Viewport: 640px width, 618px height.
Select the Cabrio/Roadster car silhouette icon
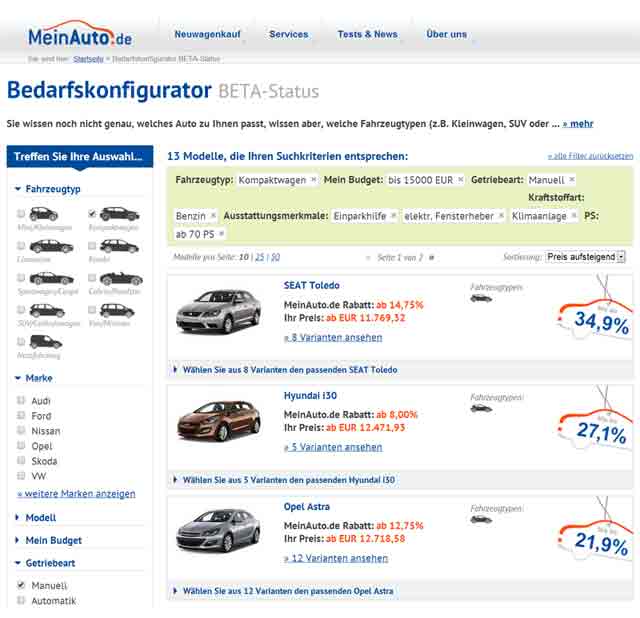click(121, 278)
